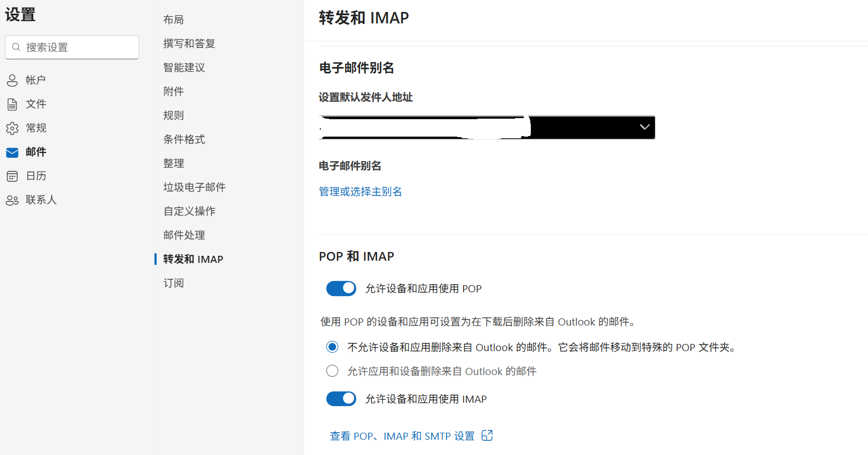This screenshot has height=455, width=868.
Task: Click the envelope icon beside 邮件
Action: pyautogui.click(x=12, y=152)
